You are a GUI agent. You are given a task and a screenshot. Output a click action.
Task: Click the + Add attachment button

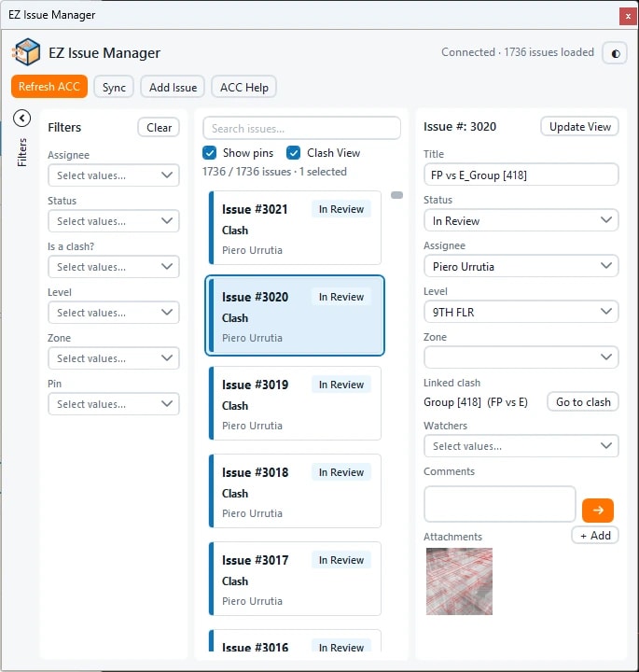pyautogui.click(x=595, y=536)
